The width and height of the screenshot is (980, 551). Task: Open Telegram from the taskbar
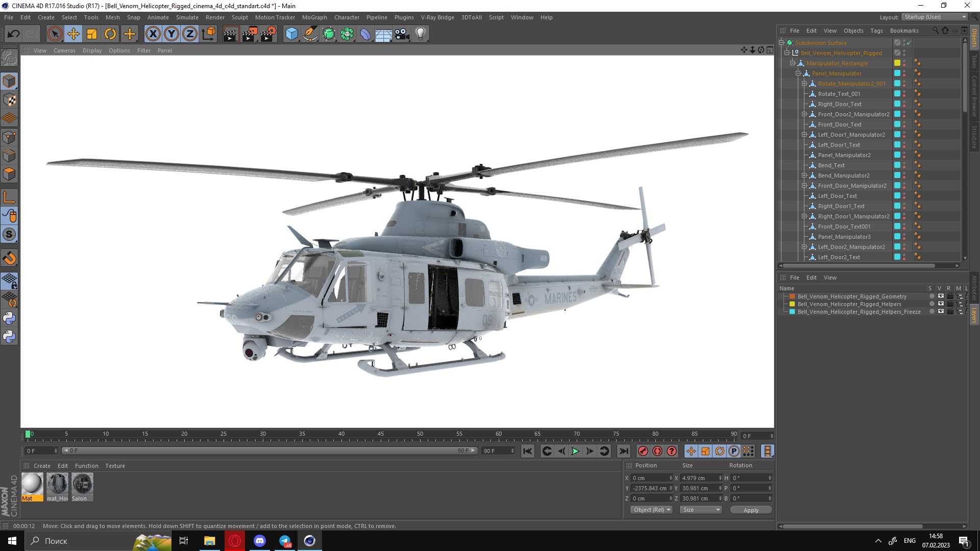pyautogui.click(x=285, y=541)
